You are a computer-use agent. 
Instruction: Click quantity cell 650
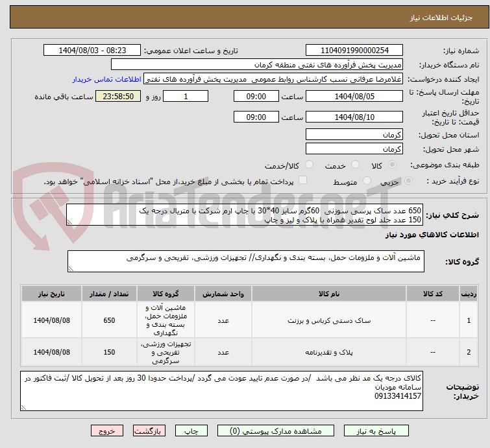point(109,320)
